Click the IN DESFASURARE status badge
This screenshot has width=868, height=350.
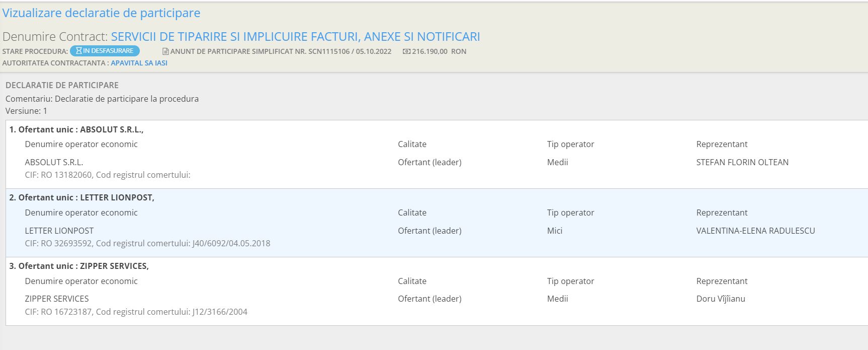pos(105,51)
